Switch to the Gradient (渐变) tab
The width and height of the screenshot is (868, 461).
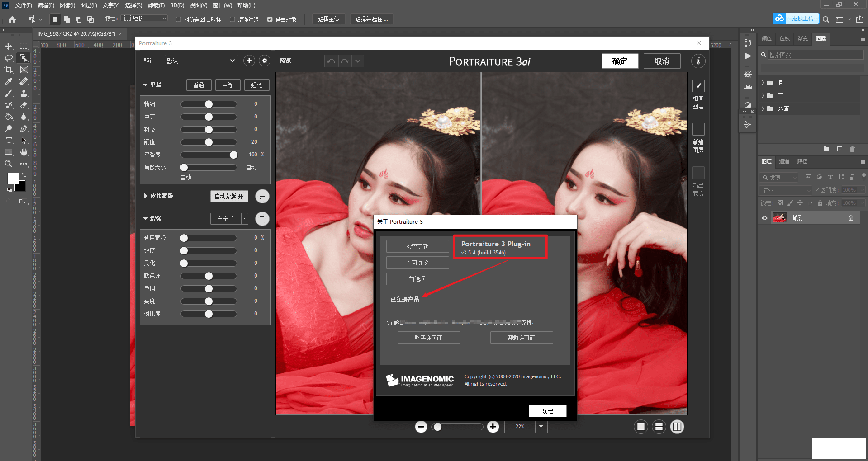tap(803, 38)
